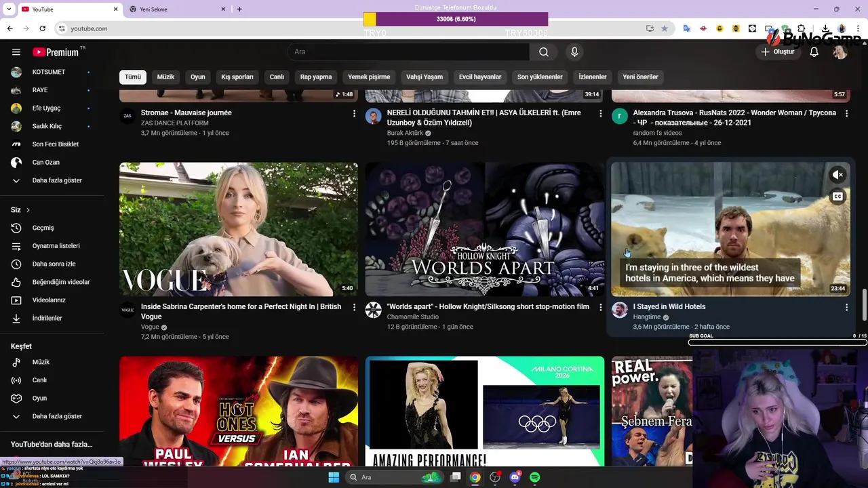868x488 pixels.
Task: Open Hot Ones Versus Paul Wesley thumbnail
Action: coord(239,411)
